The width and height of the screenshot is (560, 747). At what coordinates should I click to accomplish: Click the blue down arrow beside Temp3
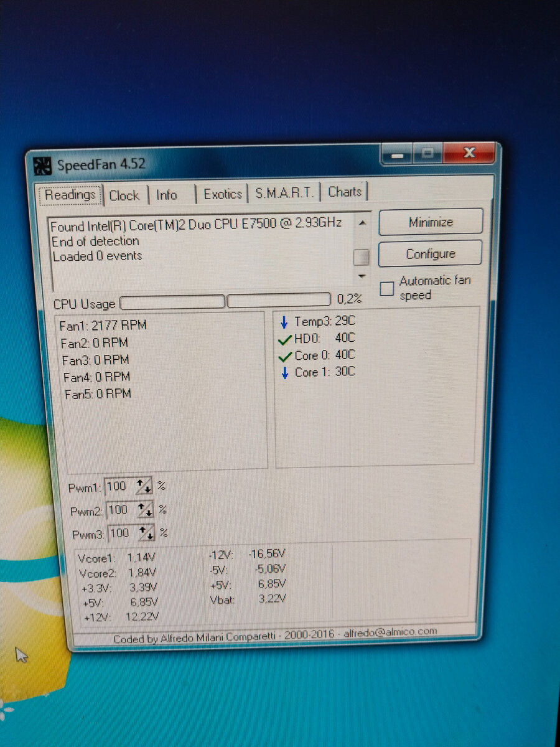(x=284, y=322)
